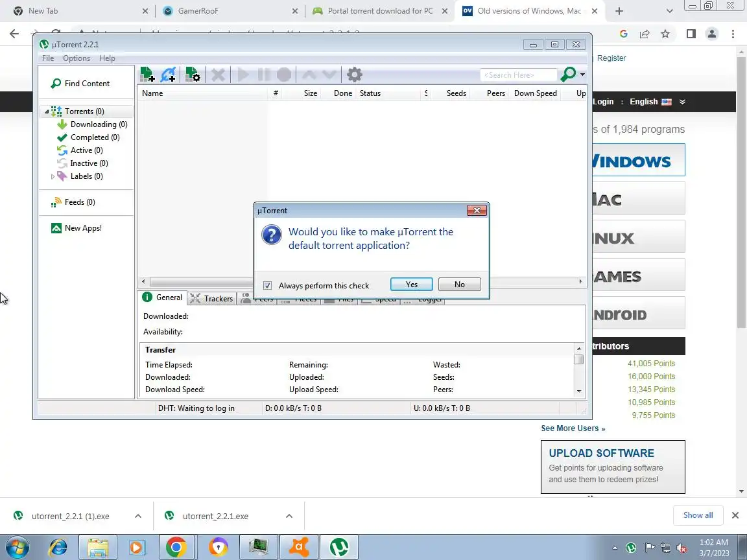Open the Chrome three-dot menu
The height and width of the screenshot is (560, 747).
coord(733,34)
